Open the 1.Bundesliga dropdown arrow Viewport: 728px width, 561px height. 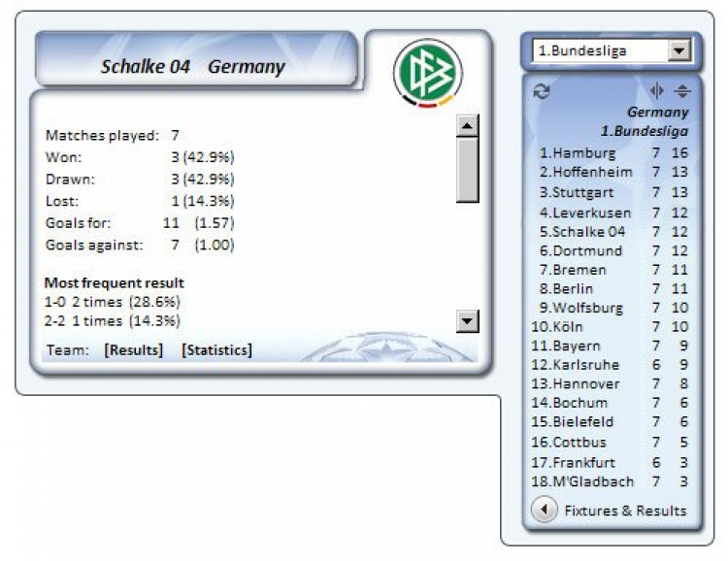(679, 50)
